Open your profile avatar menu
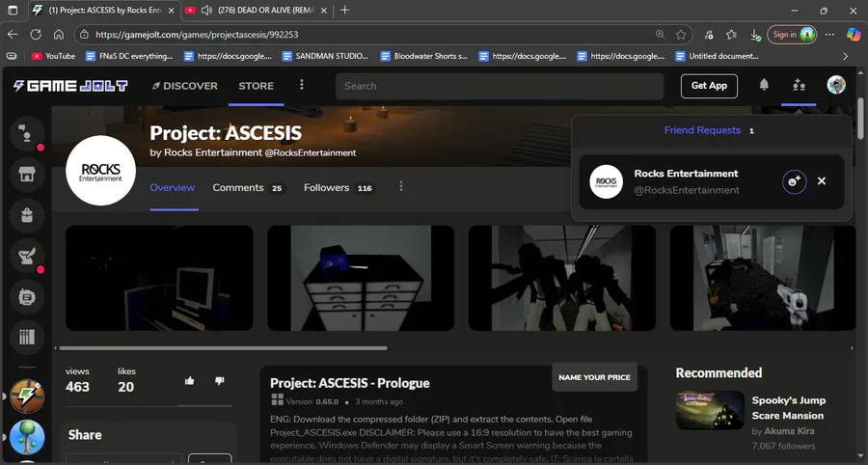The image size is (868, 465). click(836, 85)
